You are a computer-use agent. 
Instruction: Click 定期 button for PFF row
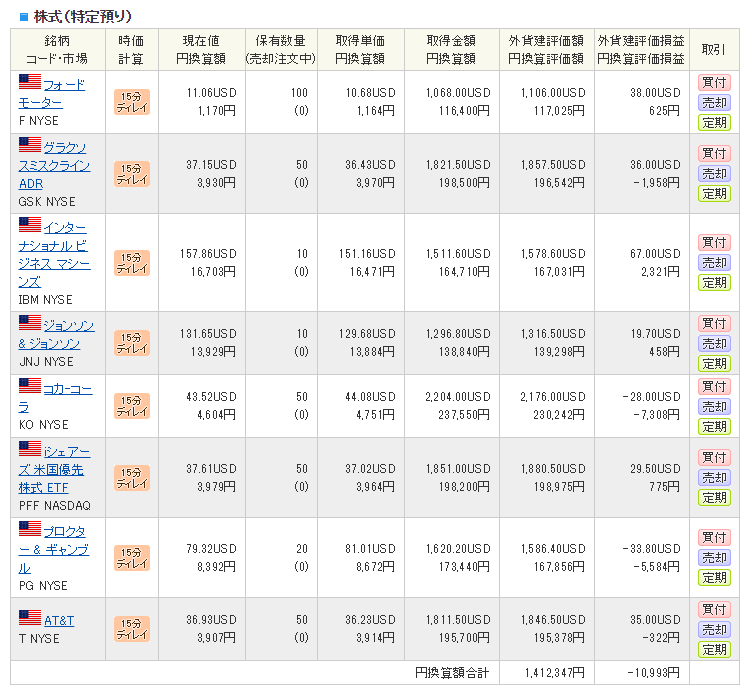(x=714, y=498)
